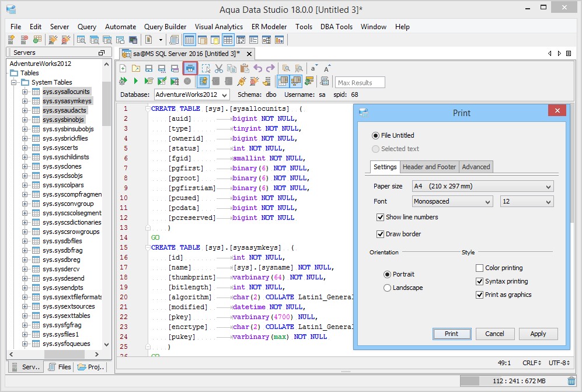Viewport: 582px width, 392px height.
Task: Click the New file icon
Action: [x=123, y=68]
